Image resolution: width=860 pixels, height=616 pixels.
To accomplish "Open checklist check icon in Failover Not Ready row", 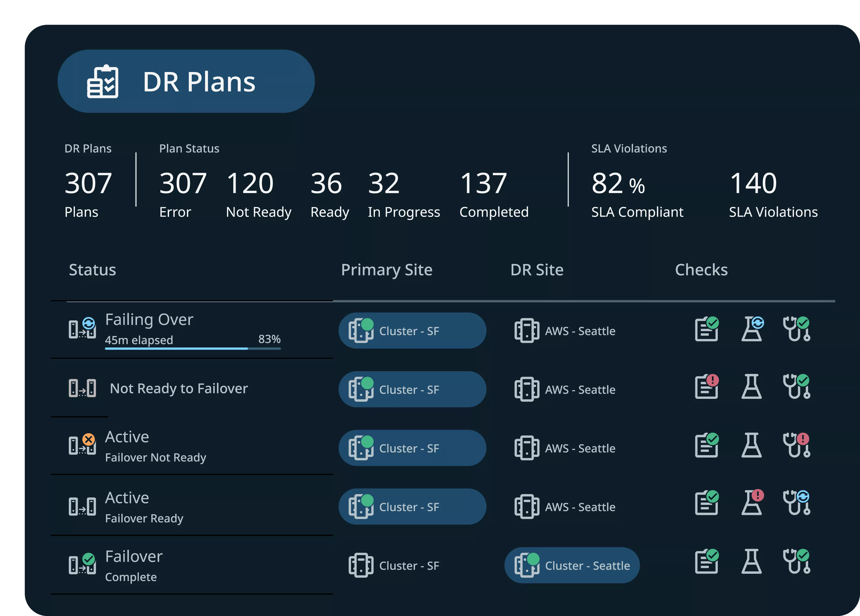I will [x=707, y=445].
